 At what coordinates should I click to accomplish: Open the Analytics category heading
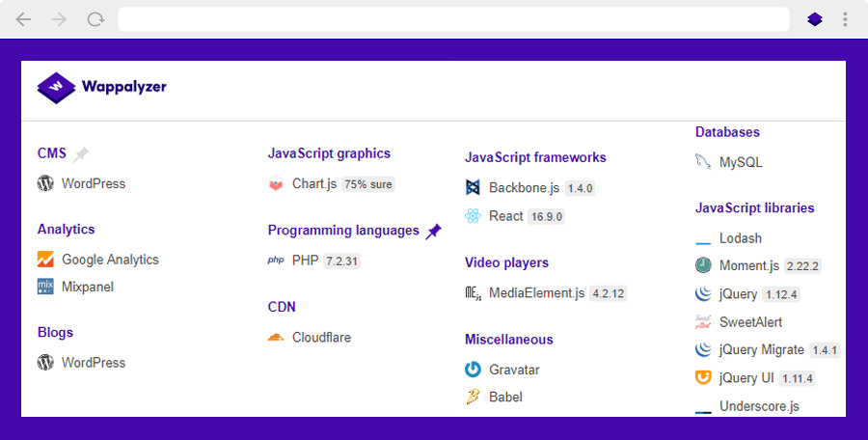66,229
